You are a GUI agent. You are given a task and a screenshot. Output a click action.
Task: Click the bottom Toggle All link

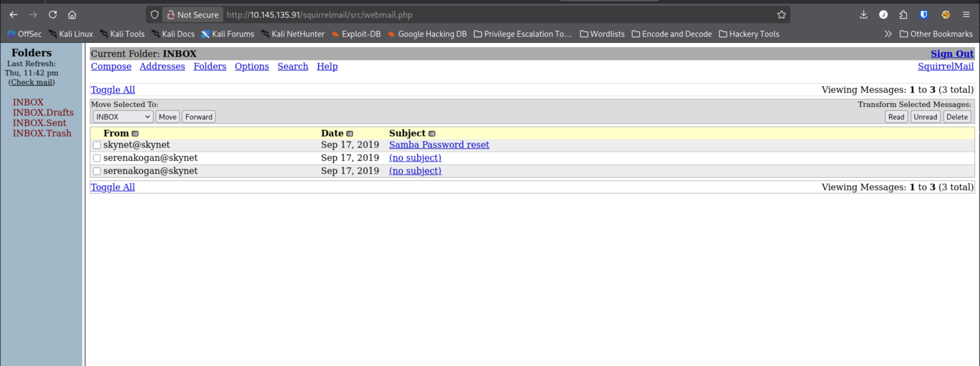tap(113, 187)
